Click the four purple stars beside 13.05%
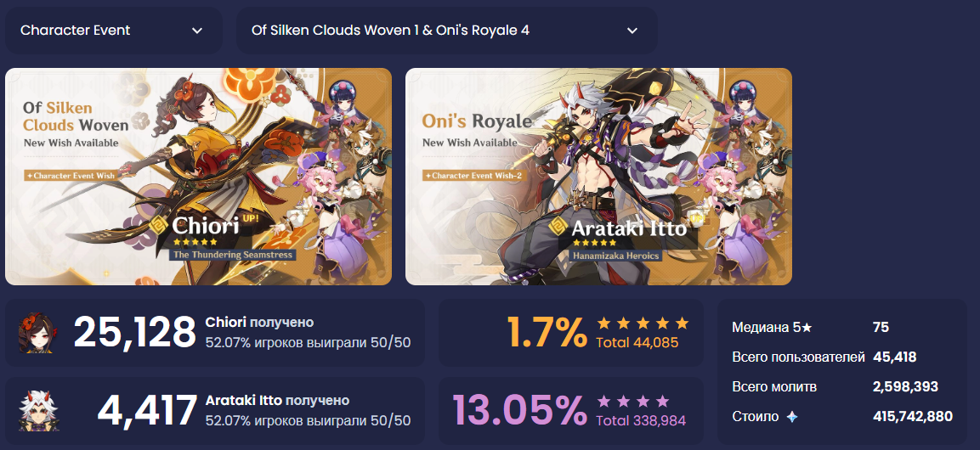This screenshot has height=450, width=980. pyautogui.click(x=633, y=401)
